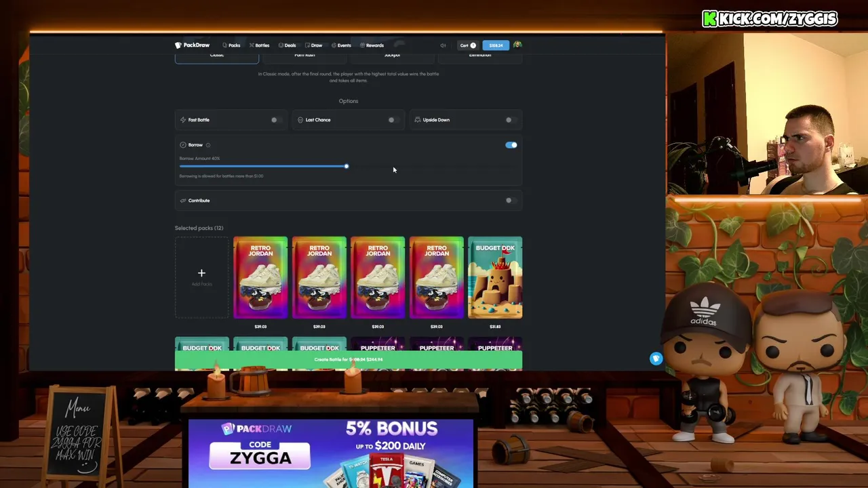868x488 pixels.
Task: Open the Draw menu
Action: pos(313,45)
